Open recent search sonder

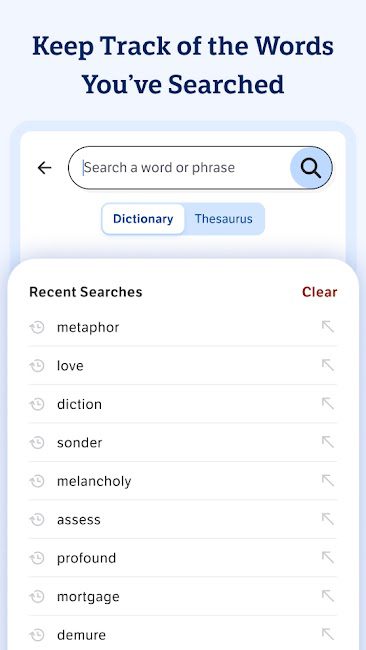click(183, 442)
